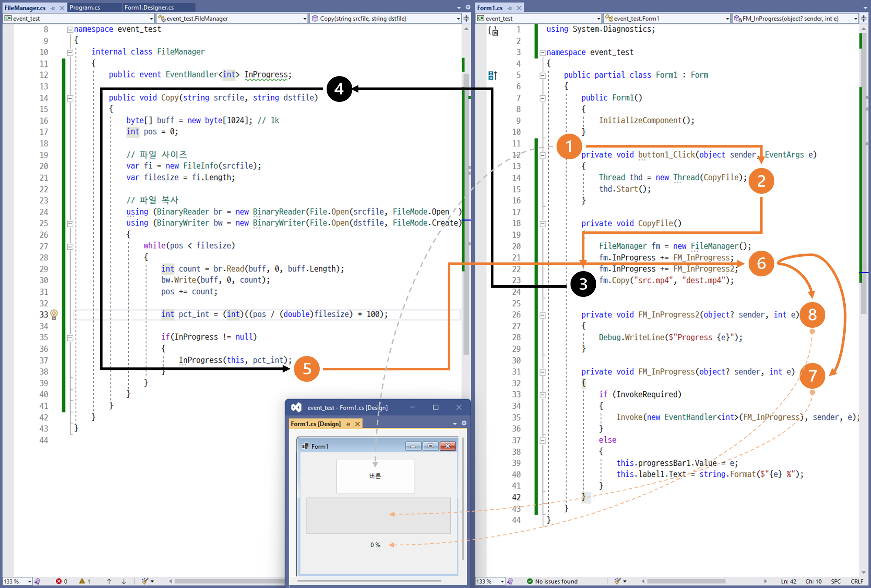Click the lightbulb quick actions icon on line 33
The width and height of the screenshot is (871, 588).
(x=54, y=314)
